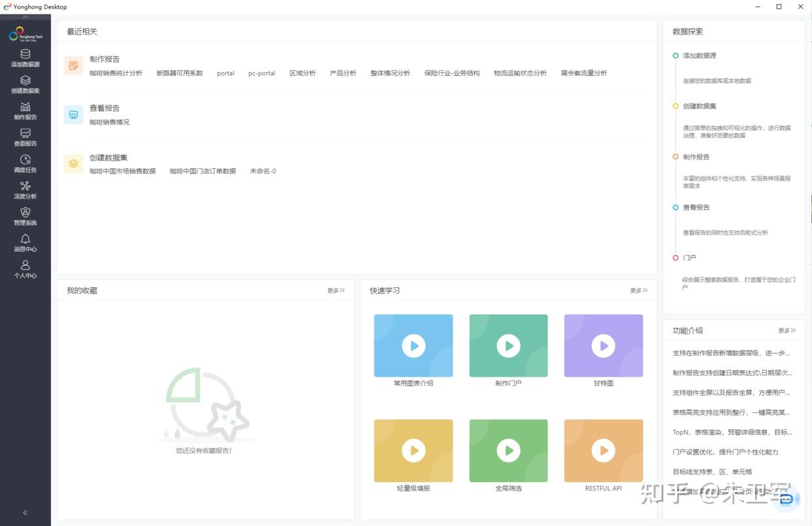Select the 添加数据源 step in 数据探索
This screenshot has width=812, height=526.
[699, 56]
